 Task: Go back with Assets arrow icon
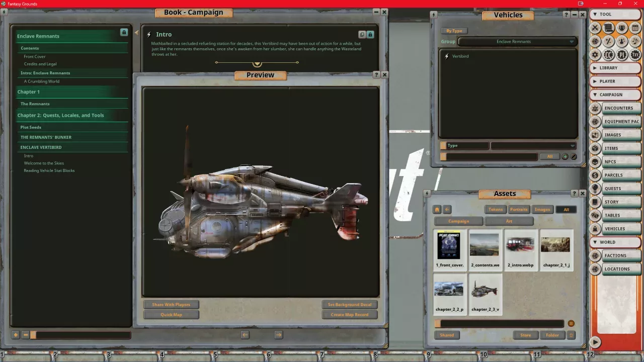pos(447,209)
